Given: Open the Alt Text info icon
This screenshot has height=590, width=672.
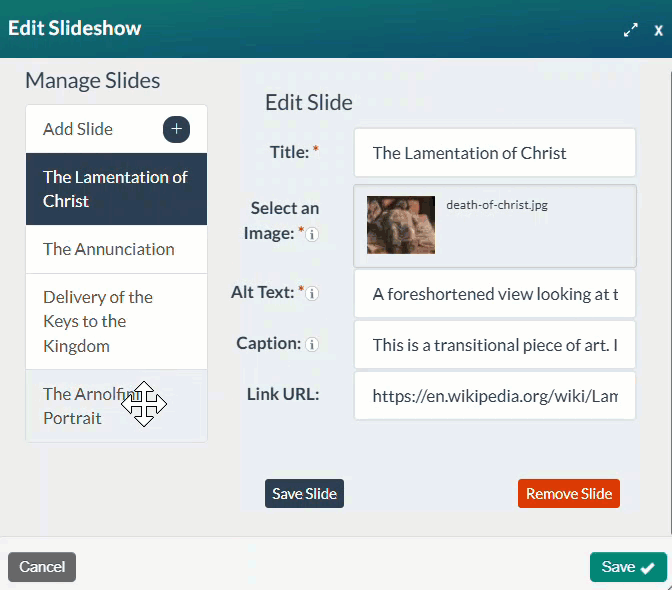Looking at the screenshot, I should 312,294.
